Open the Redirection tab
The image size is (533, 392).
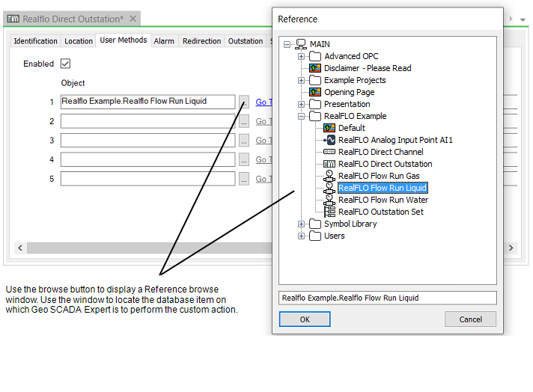(x=201, y=41)
